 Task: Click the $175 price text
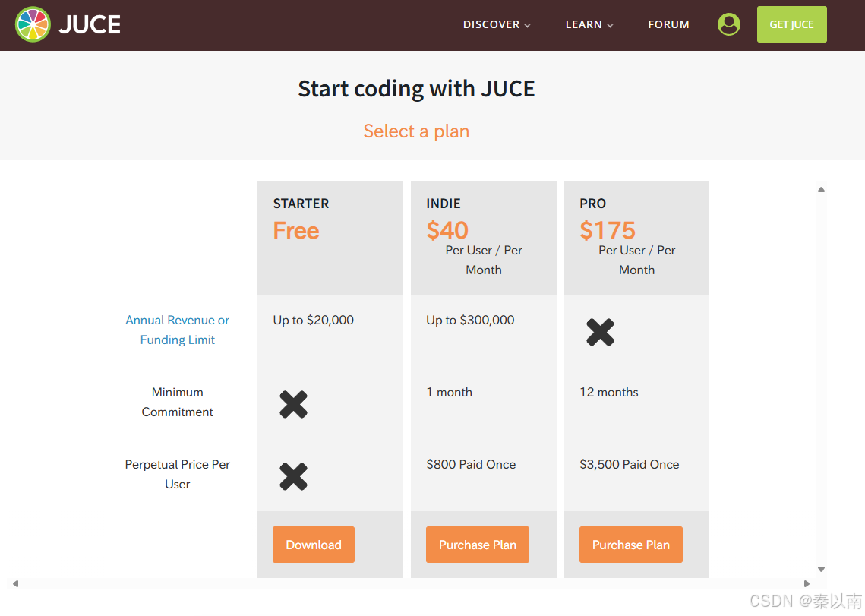[608, 230]
